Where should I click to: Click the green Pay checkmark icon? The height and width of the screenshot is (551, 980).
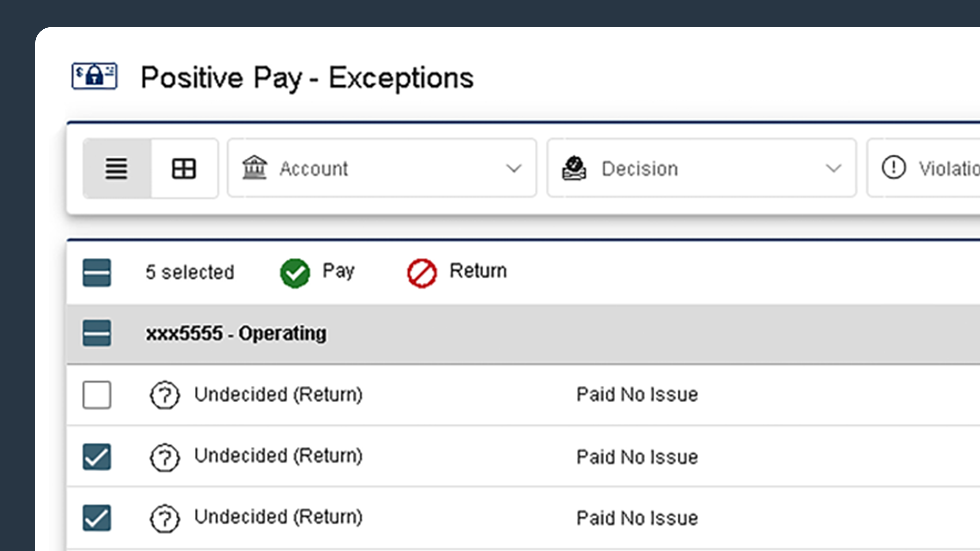pyautogui.click(x=295, y=273)
